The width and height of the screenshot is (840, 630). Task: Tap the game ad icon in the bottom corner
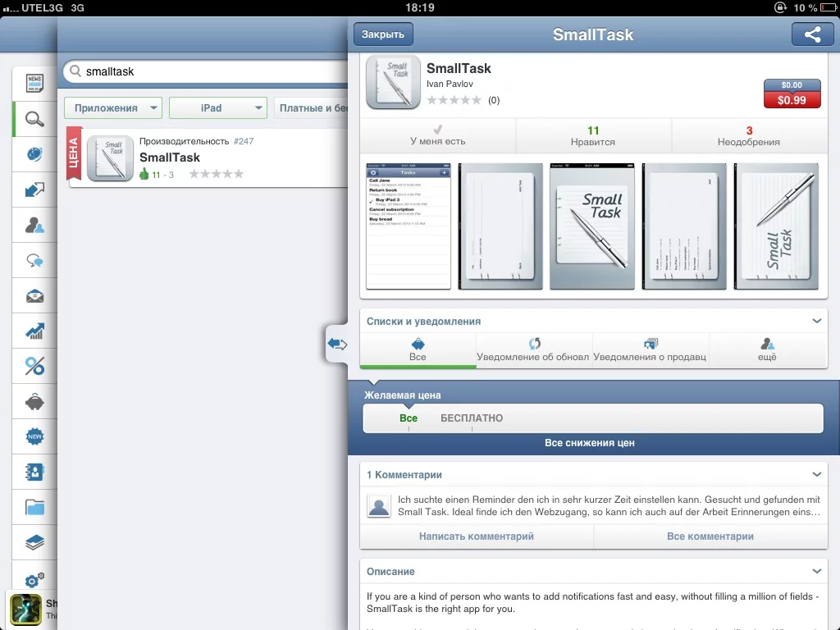click(x=25, y=609)
